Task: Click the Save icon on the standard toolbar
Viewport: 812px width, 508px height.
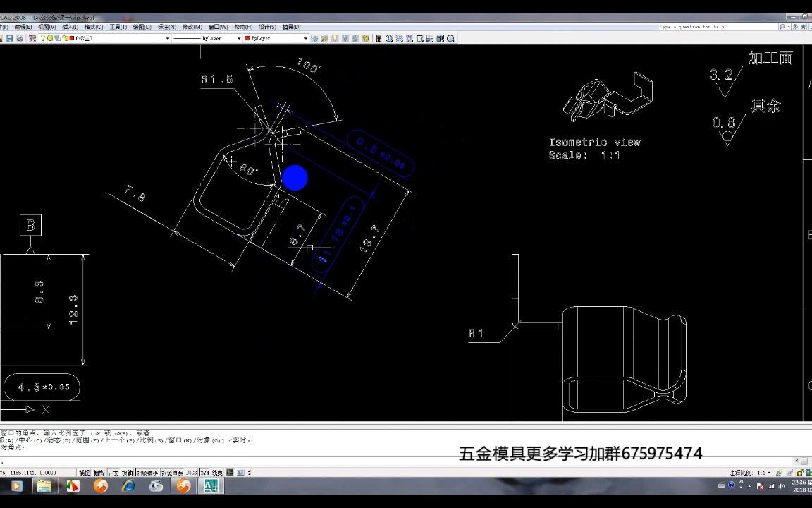Action: [9, 37]
